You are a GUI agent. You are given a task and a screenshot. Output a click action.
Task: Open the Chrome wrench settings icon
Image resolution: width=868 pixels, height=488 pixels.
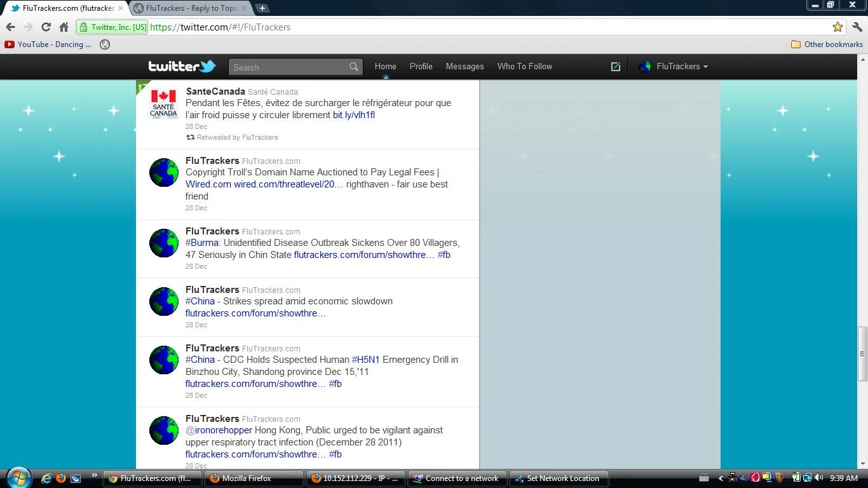[x=857, y=27]
